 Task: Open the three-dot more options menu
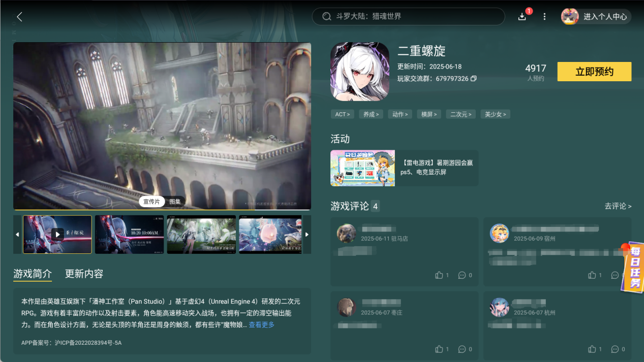[x=544, y=16]
